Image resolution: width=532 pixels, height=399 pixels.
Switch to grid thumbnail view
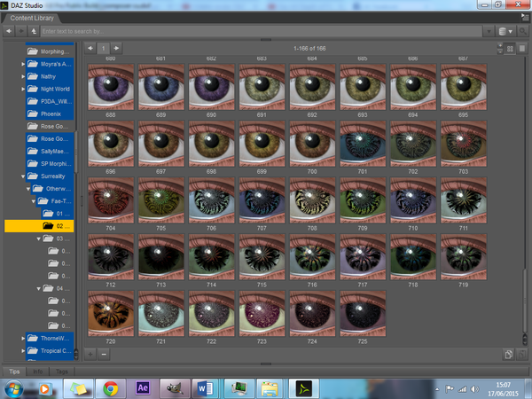tap(510, 49)
